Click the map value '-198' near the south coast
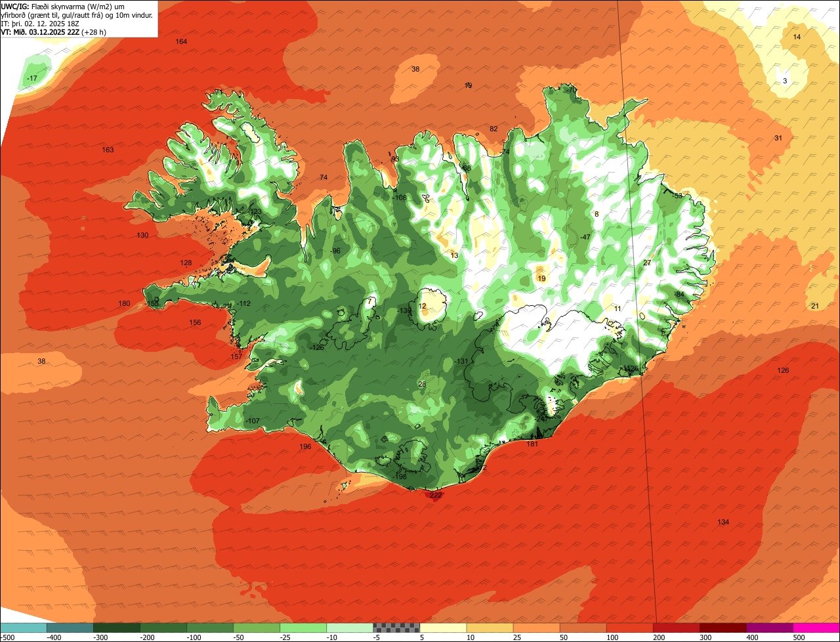840x642 pixels. click(400, 477)
